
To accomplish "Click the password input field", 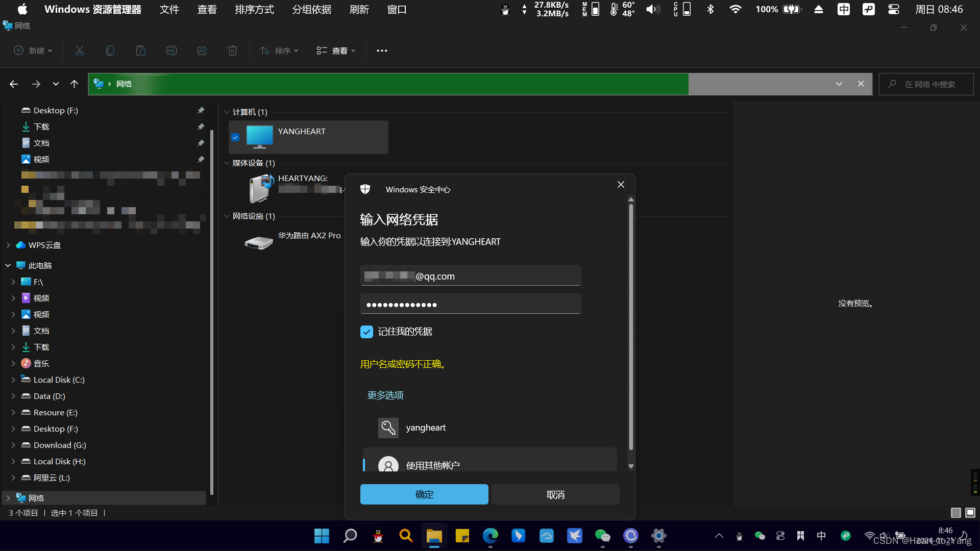I will [471, 304].
